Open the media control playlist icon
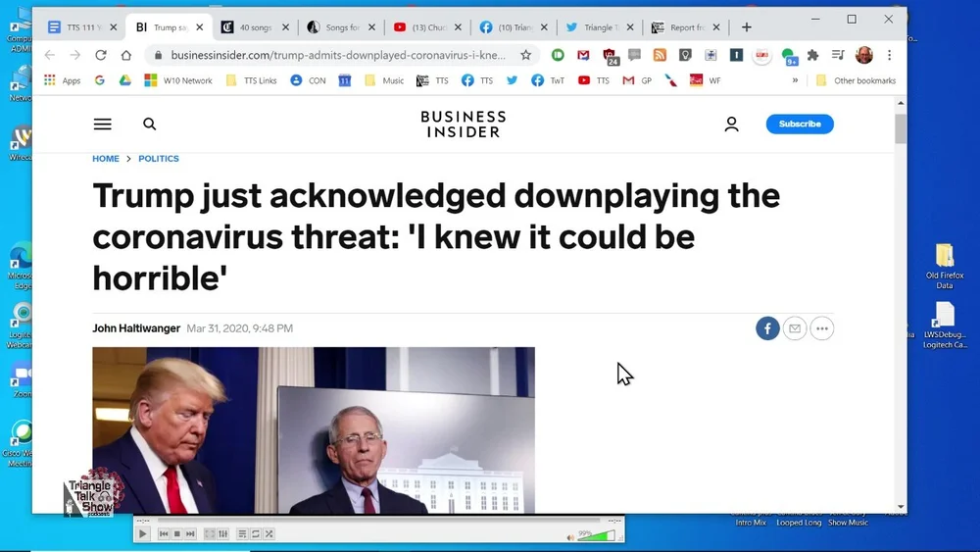Image resolution: width=980 pixels, height=552 pixels. [838, 55]
